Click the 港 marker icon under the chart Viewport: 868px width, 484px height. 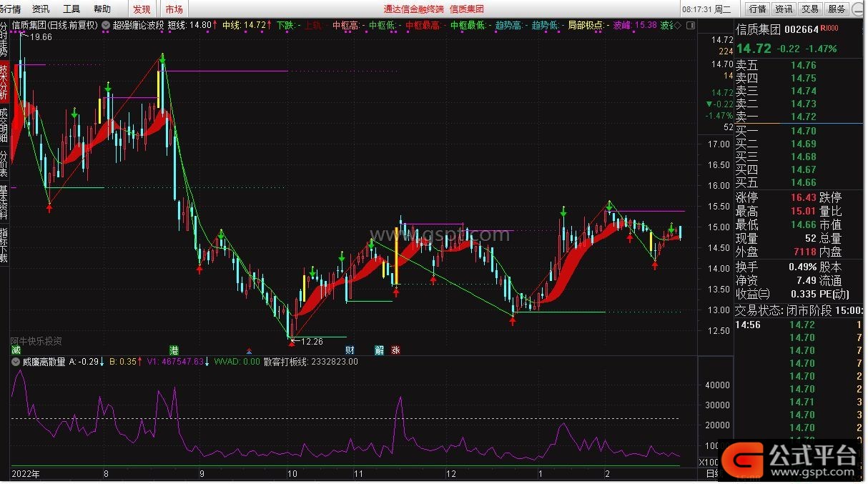[x=174, y=350]
